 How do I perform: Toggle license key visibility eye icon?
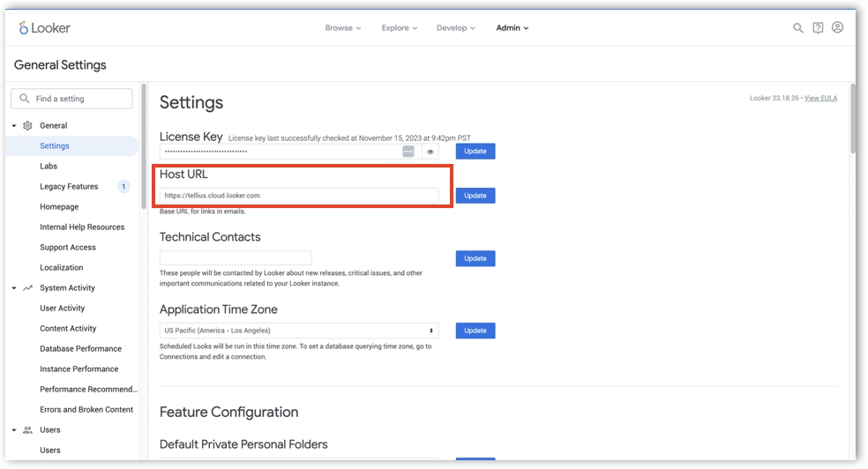(430, 152)
